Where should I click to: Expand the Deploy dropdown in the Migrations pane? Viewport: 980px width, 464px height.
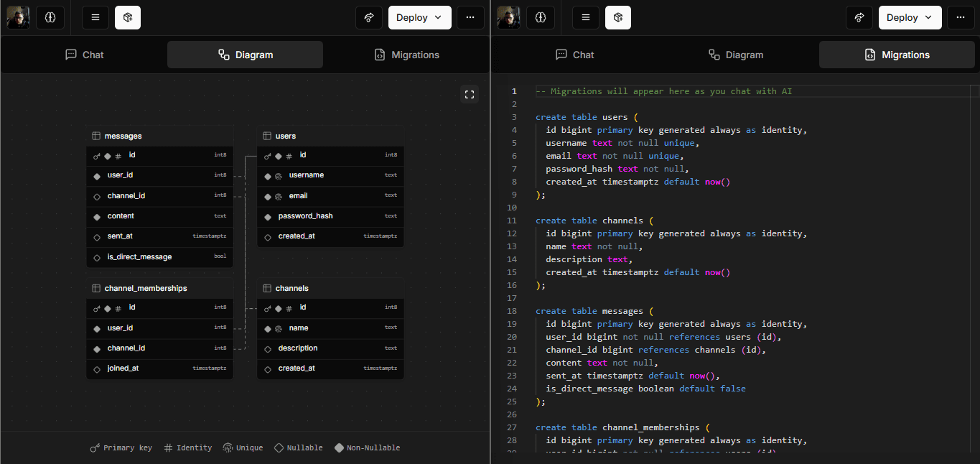point(910,17)
